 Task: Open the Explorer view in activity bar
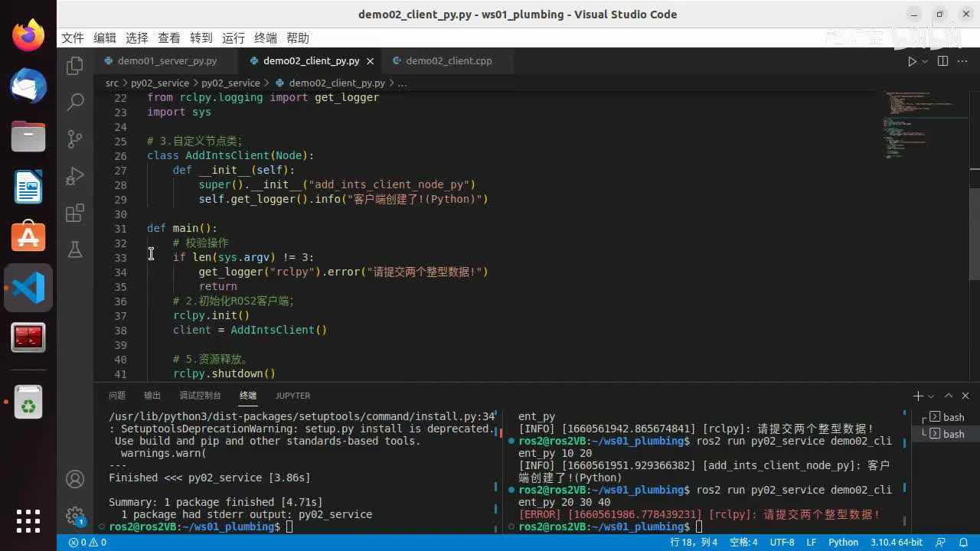coord(75,66)
